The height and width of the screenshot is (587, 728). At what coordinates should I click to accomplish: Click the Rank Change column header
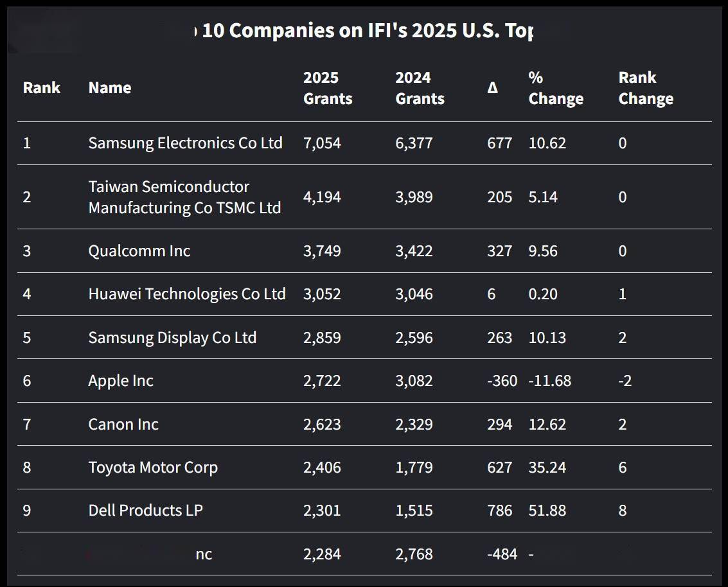646,88
